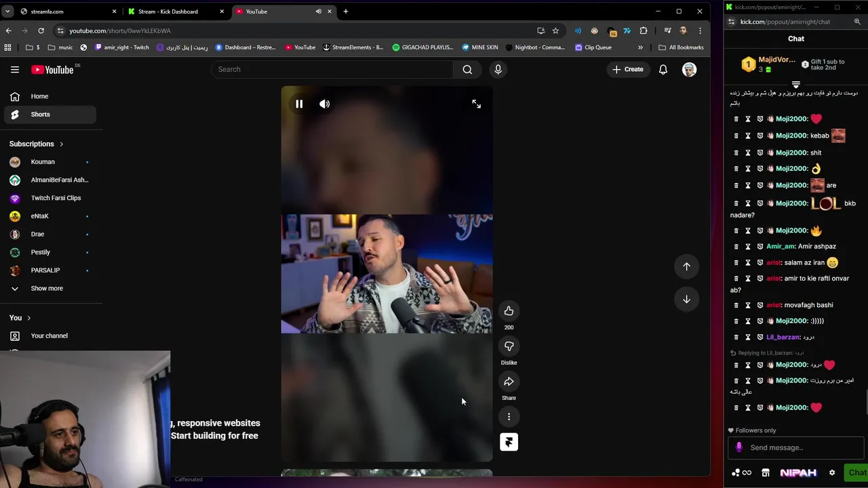868x488 pixels.
Task: Open the Short's sound source thumbnail
Action: coord(509,442)
